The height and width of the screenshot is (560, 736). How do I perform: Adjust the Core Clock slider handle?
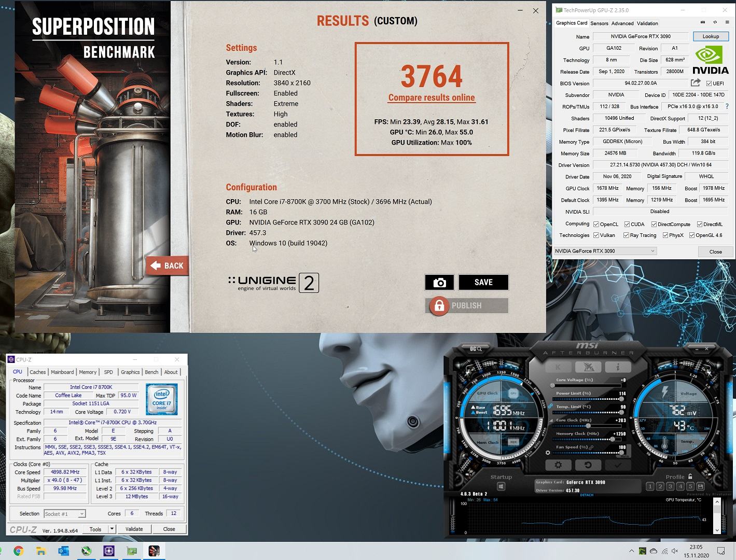pos(588,426)
